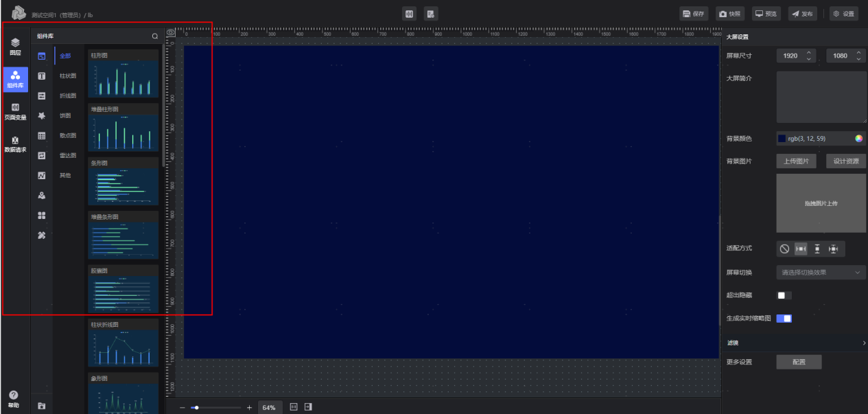The height and width of the screenshot is (414, 868).
Task: Select the 柱状图 chart category
Action: [x=68, y=76]
